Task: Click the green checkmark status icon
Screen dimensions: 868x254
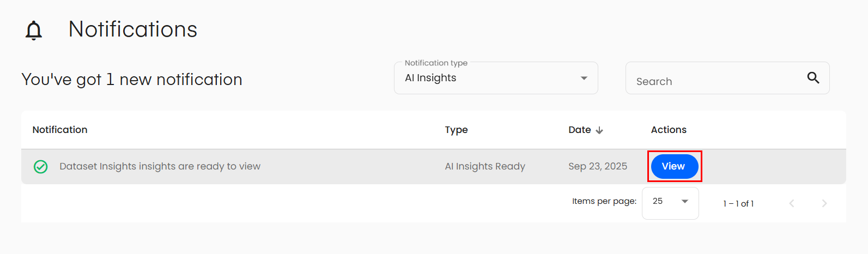Action: tap(41, 167)
